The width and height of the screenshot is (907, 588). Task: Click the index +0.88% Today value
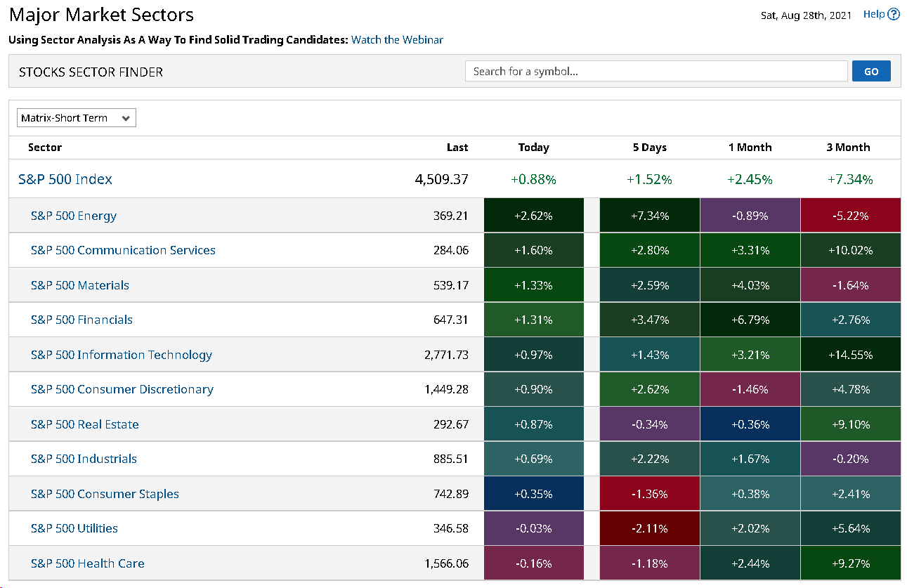click(x=534, y=180)
